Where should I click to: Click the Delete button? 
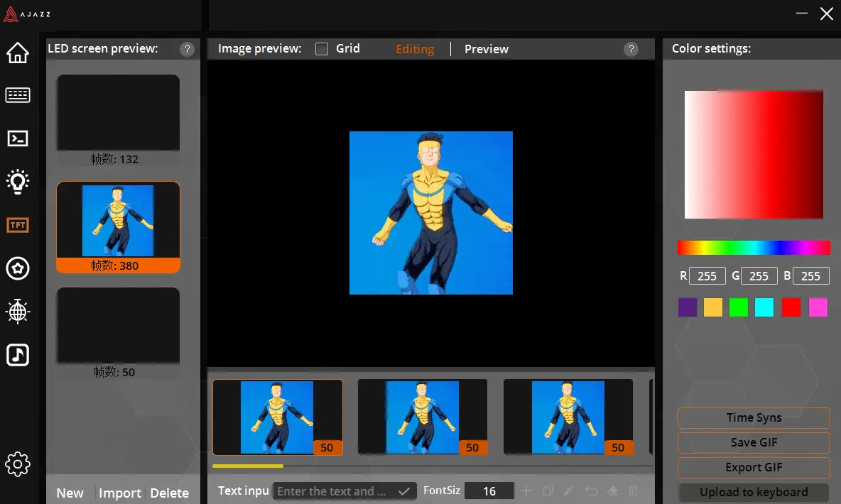170,493
